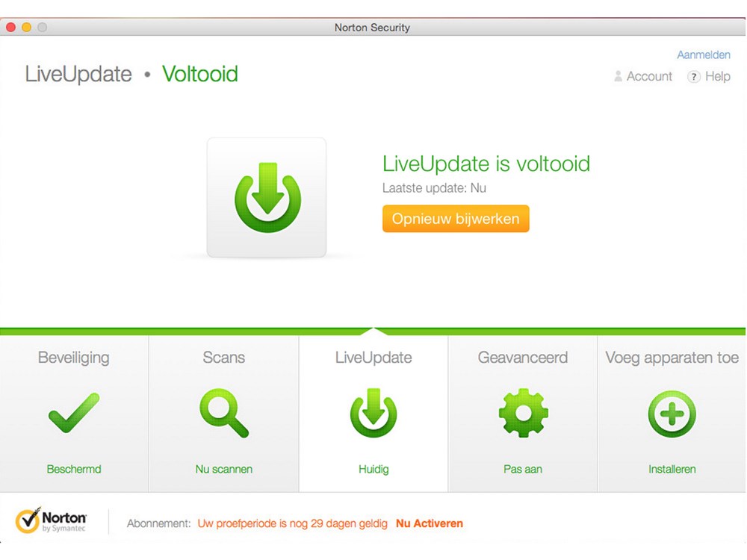The width and height of the screenshot is (747, 560).
Task: Click the Installeren label
Action: 672,469
